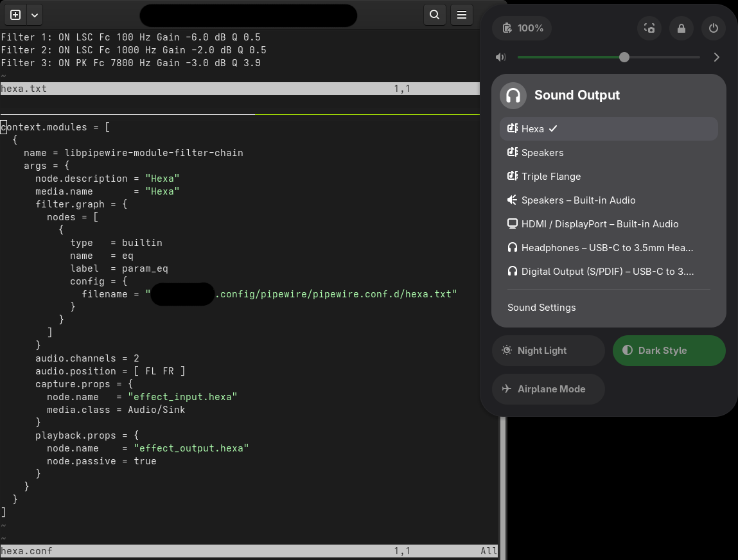Image resolution: width=738 pixels, height=560 pixels.
Task: Open Sound Settings
Action: [x=608, y=308]
